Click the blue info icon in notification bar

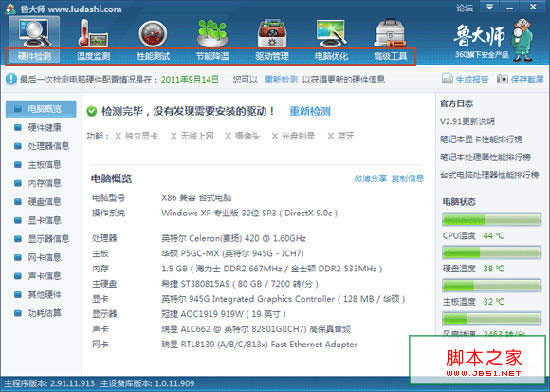point(11,79)
